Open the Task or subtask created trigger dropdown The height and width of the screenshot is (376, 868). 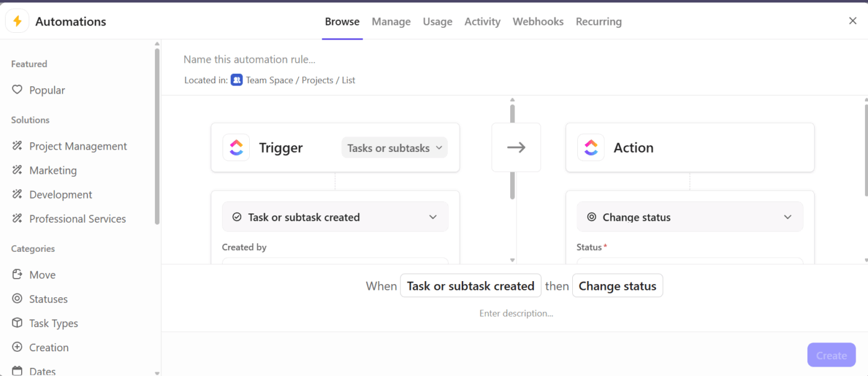[335, 217]
